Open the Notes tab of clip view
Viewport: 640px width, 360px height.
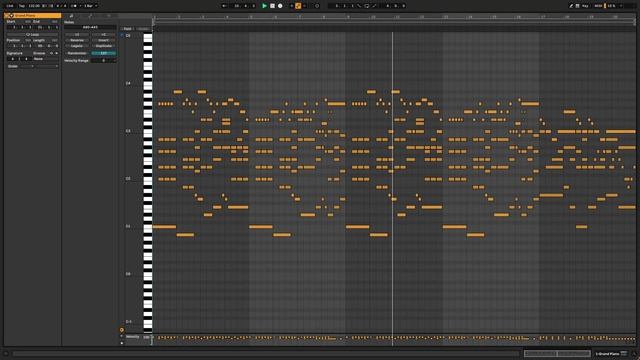pos(71,16)
